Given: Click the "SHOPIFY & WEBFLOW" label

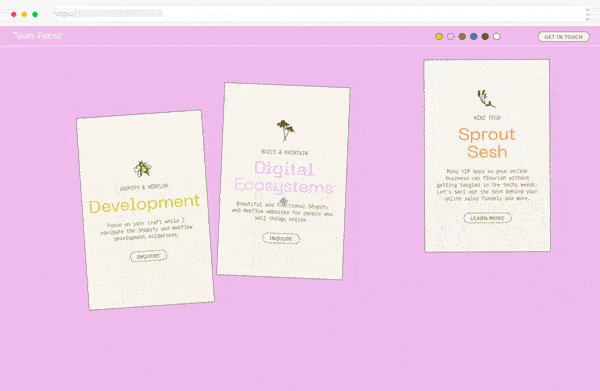Looking at the screenshot, I should coord(144,187).
